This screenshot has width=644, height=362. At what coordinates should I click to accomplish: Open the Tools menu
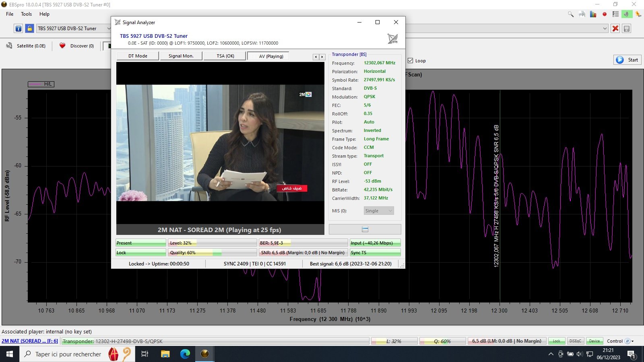click(x=26, y=14)
